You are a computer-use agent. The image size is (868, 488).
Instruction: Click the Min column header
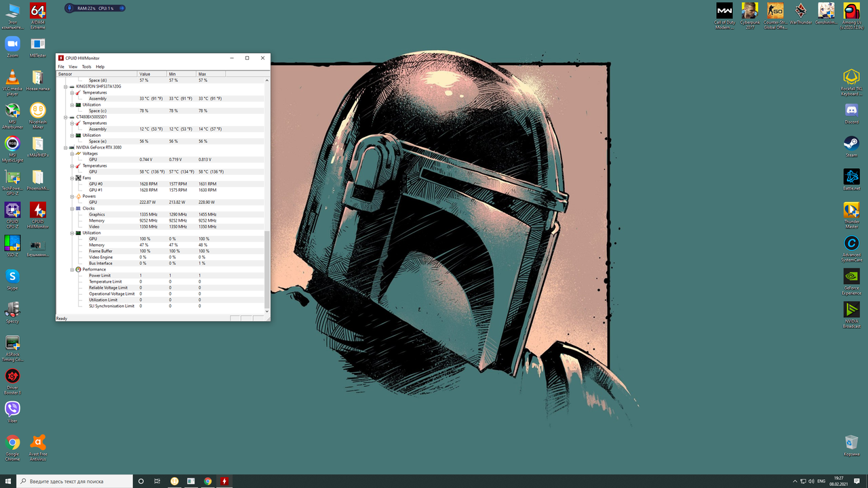tap(182, 74)
